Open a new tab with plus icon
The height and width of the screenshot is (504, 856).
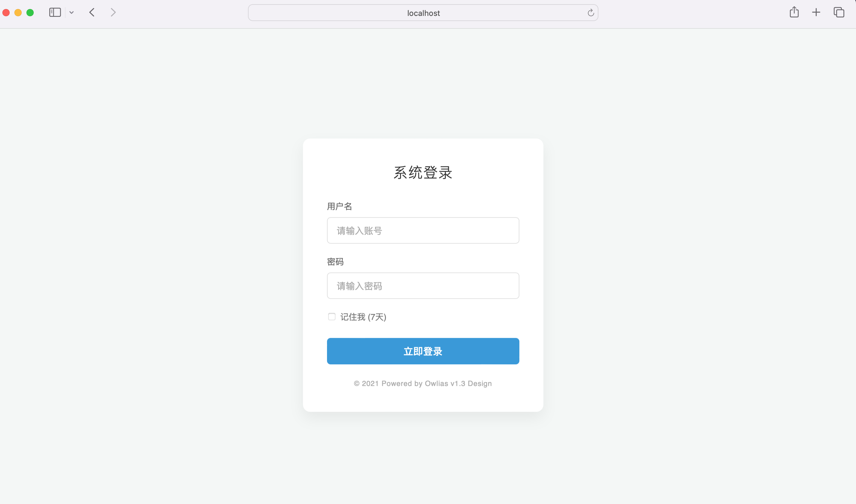(816, 13)
